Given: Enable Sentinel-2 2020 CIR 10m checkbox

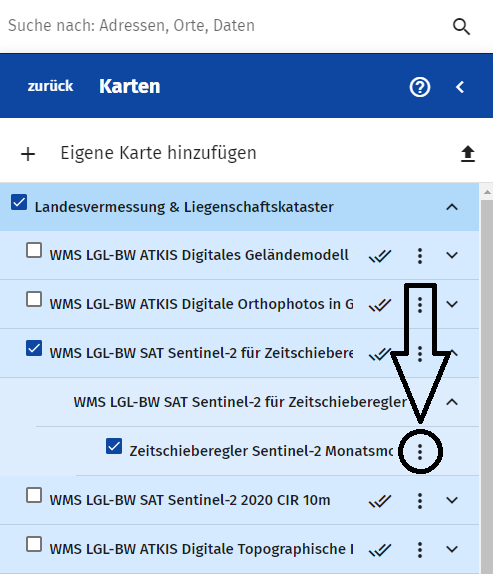Looking at the screenshot, I should (x=34, y=495).
